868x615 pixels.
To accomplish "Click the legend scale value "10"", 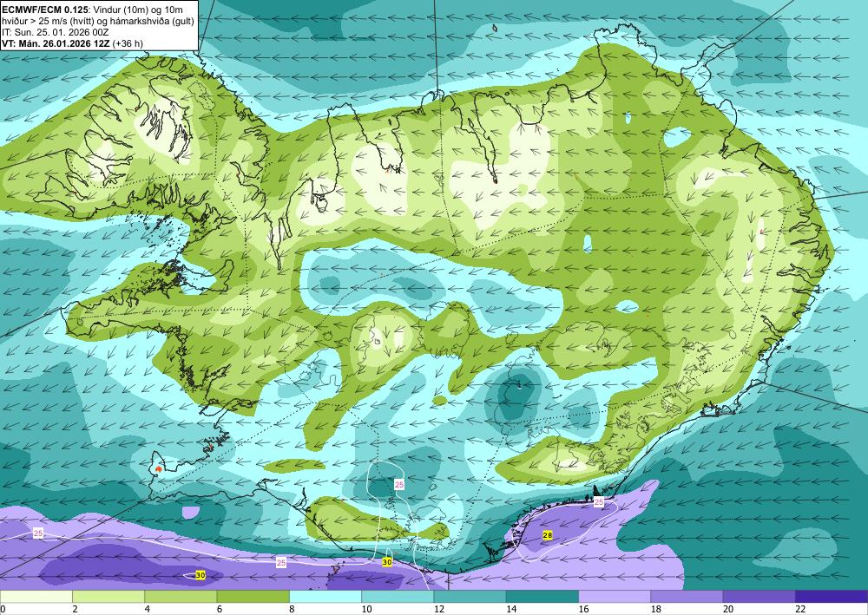I will pyautogui.click(x=367, y=610).
